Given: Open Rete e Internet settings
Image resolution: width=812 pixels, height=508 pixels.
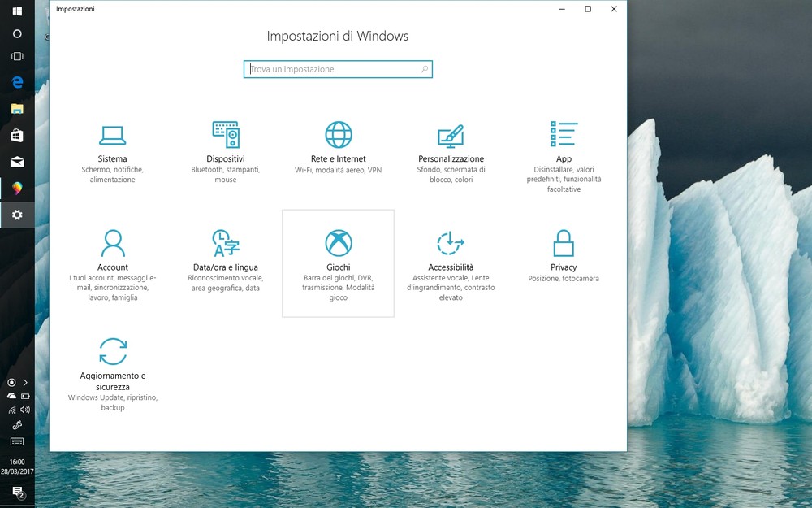Looking at the screenshot, I should point(338,154).
